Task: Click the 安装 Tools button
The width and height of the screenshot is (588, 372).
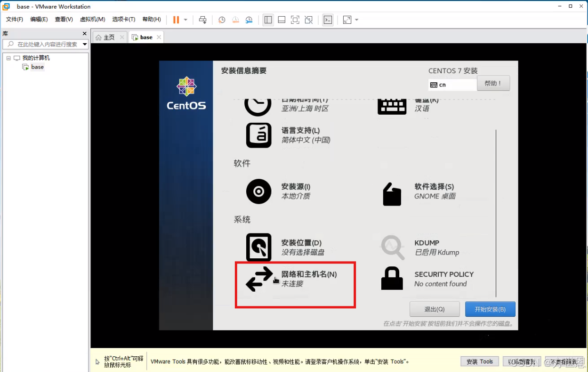Action: point(480,362)
